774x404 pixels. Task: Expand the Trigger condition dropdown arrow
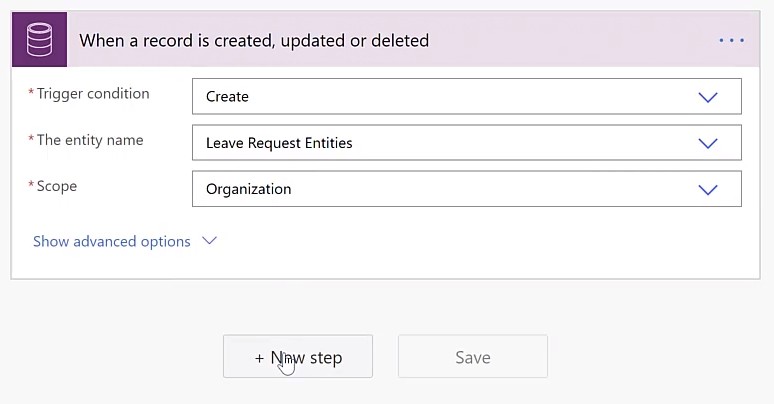[708, 97]
